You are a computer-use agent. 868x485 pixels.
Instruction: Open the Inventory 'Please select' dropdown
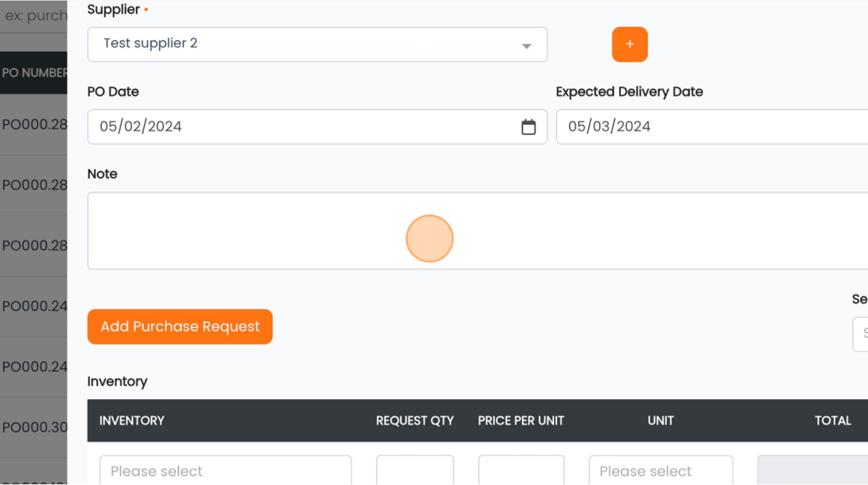[x=226, y=470]
